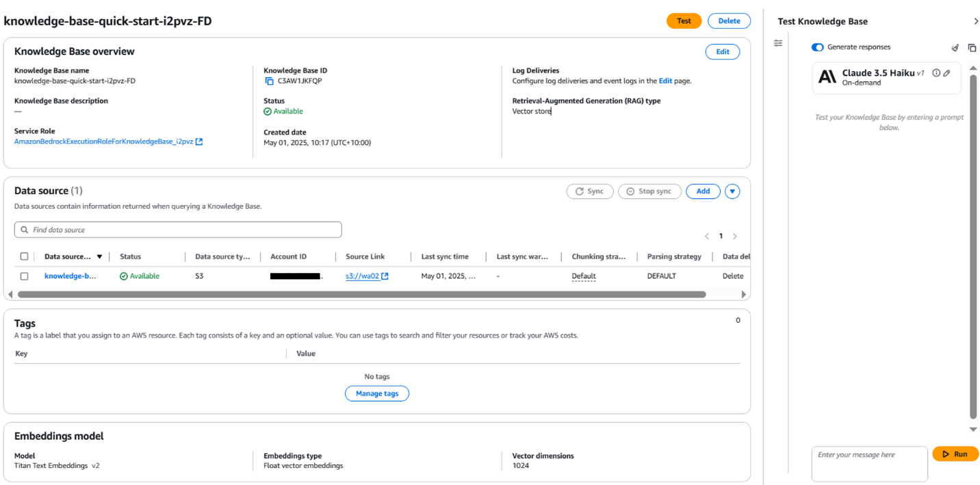Click the page number 1 in pagination
This screenshot has width=980, height=485.
tap(721, 236)
